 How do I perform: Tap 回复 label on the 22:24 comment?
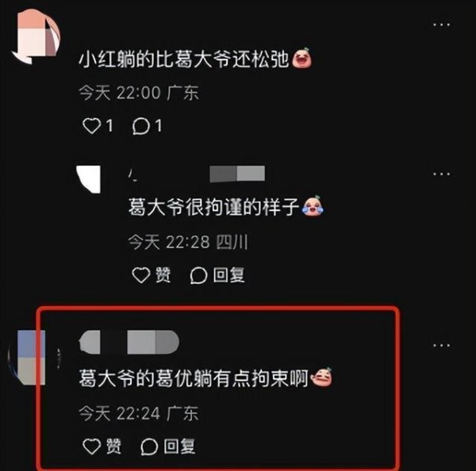point(179,446)
